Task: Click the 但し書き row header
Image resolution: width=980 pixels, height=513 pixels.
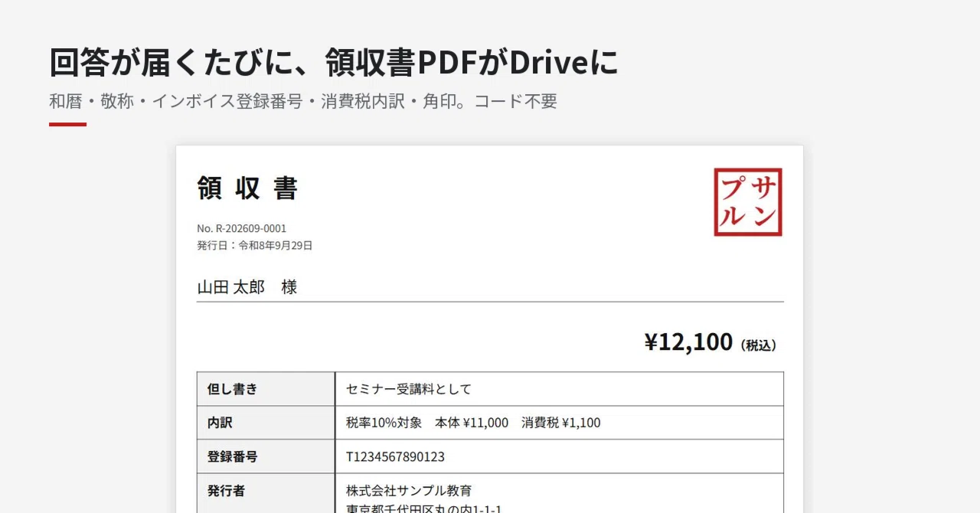Action: (266, 389)
